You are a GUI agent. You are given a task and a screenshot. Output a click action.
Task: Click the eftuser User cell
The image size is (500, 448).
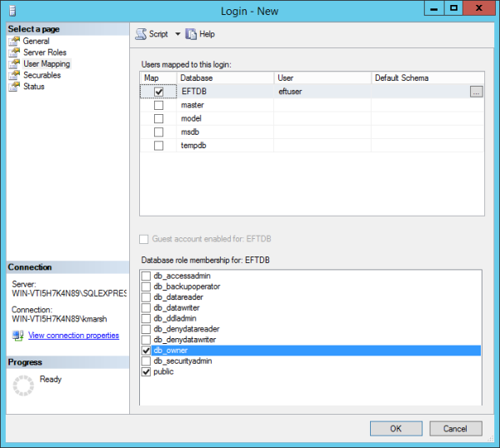[x=322, y=92]
